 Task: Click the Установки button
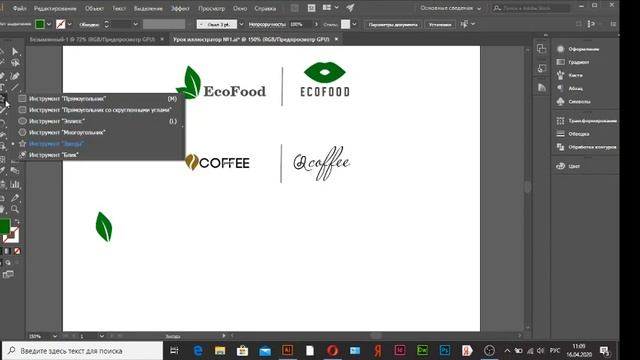(x=440, y=24)
